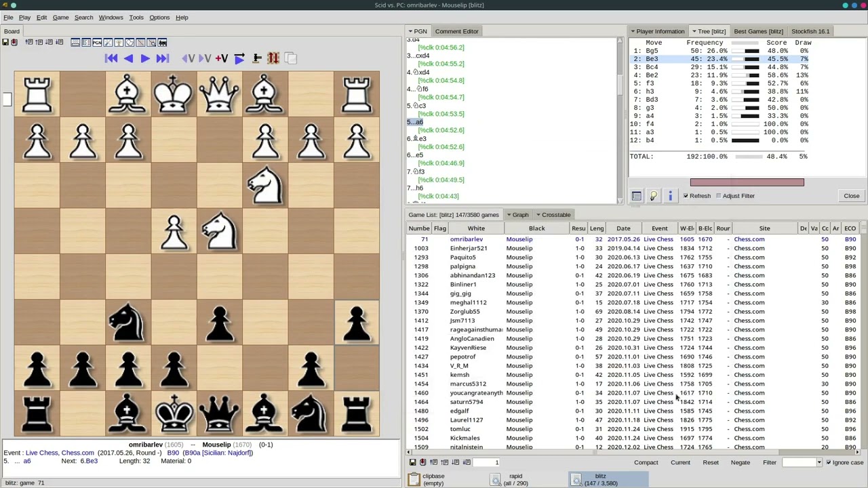Sort game list by the Event column header
868x488 pixels.
tap(659, 228)
